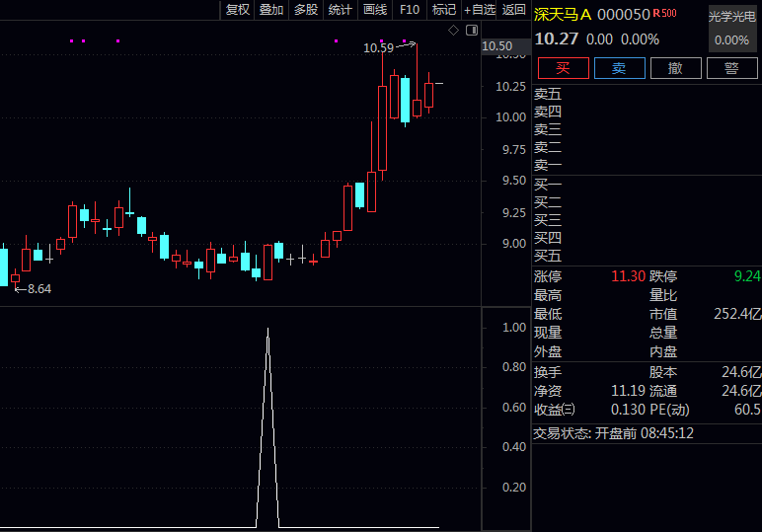
Task: Click the 复权 toolbar button
Action: coord(238,10)
